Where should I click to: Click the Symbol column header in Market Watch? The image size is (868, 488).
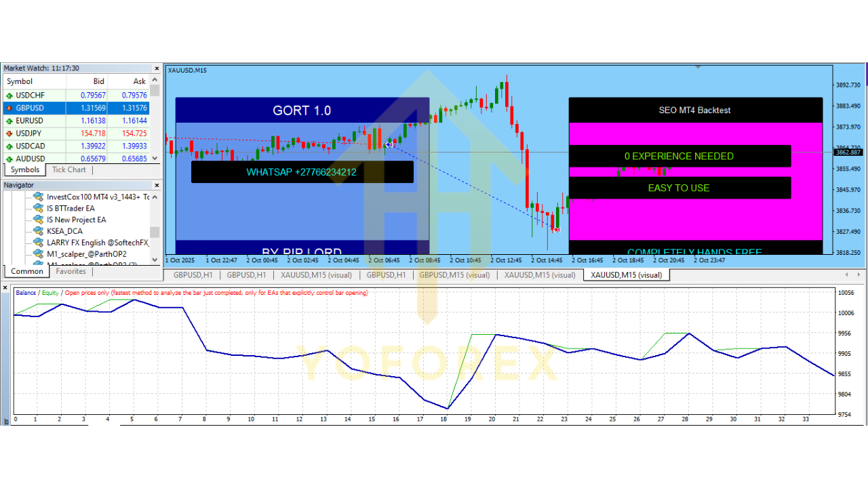click(x=19, y=81)
